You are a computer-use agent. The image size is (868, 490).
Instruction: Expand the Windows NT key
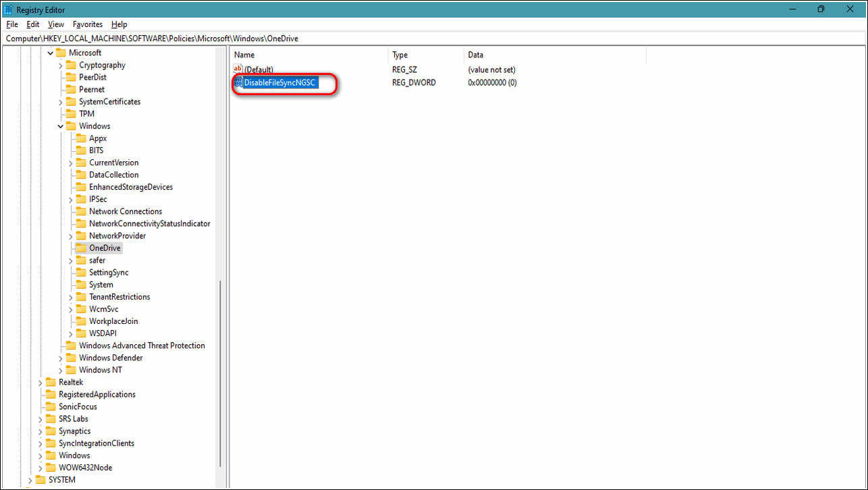[x=61, y=371]
